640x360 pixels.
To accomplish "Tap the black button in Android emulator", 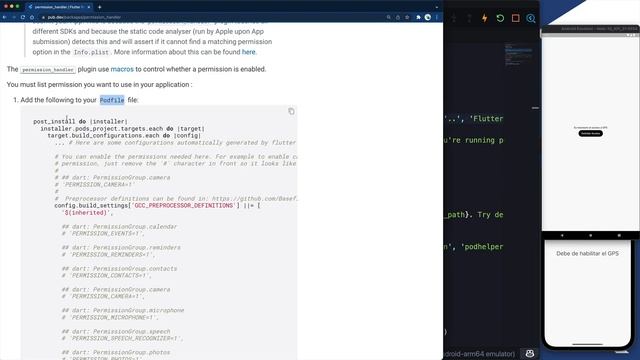I will click(x=590, y=133).
